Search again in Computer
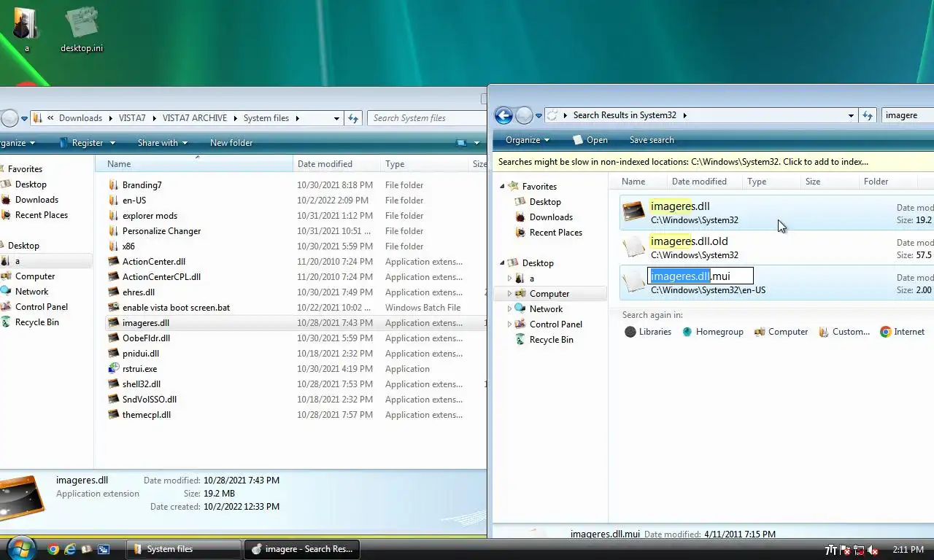The height and width of the screenshot is (560, 934). point(781,332)
